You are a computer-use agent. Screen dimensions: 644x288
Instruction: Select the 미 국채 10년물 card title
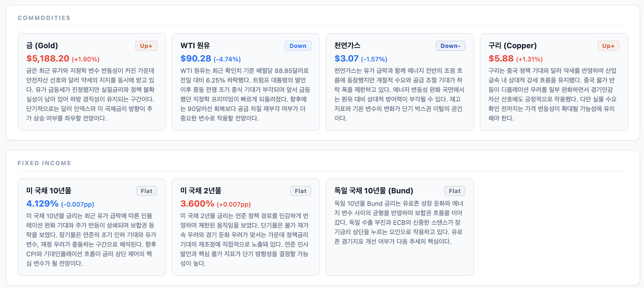tap(49, 191)
